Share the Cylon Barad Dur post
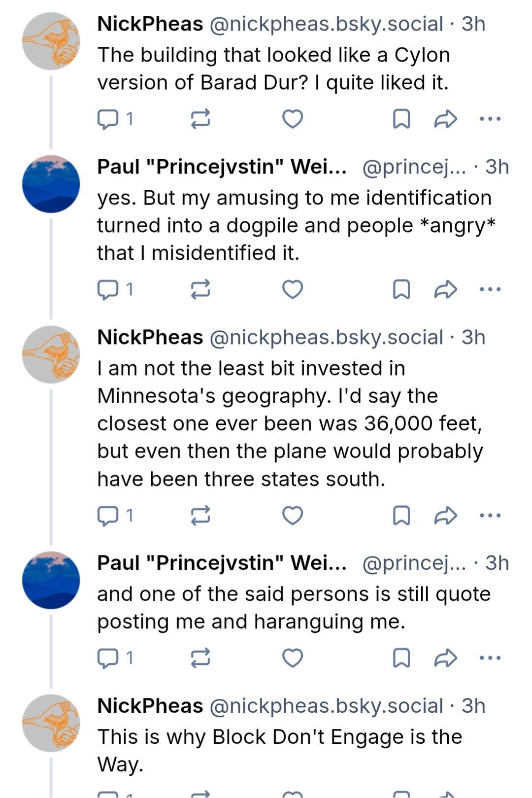Image resolution: width=532 pixels, height=798 pixels. 445,119
